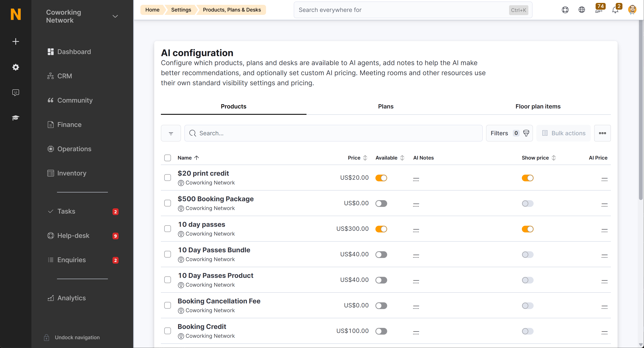Click the filter funnel icon
Image resolution: width=644 pixels, height=348 pixels.
[526, 133]
